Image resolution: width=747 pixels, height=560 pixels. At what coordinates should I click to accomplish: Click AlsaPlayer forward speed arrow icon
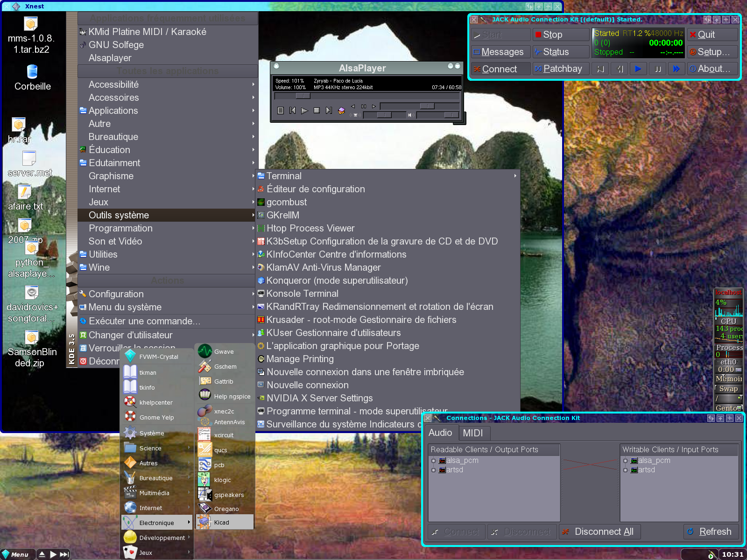coord(373,106)
